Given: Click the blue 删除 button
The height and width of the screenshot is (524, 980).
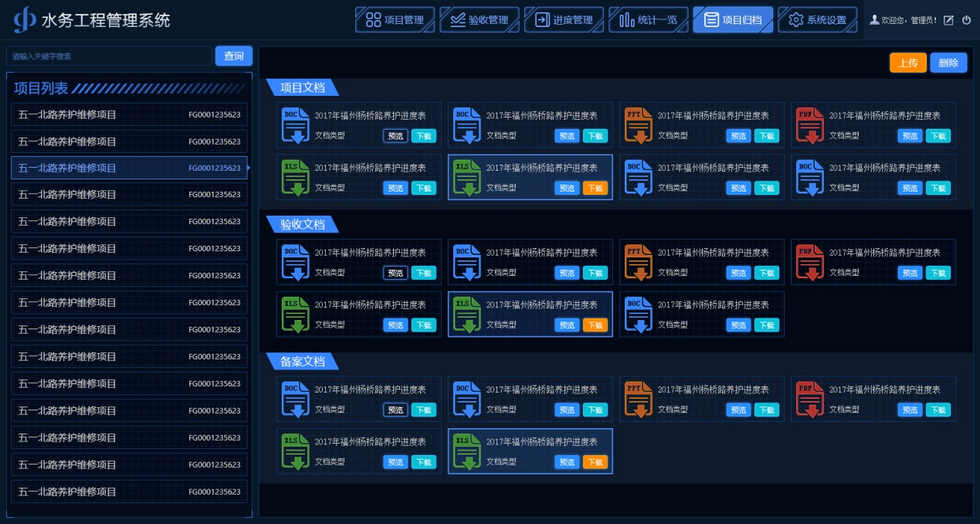Looking at the screenshot, I should coord(948,63).
